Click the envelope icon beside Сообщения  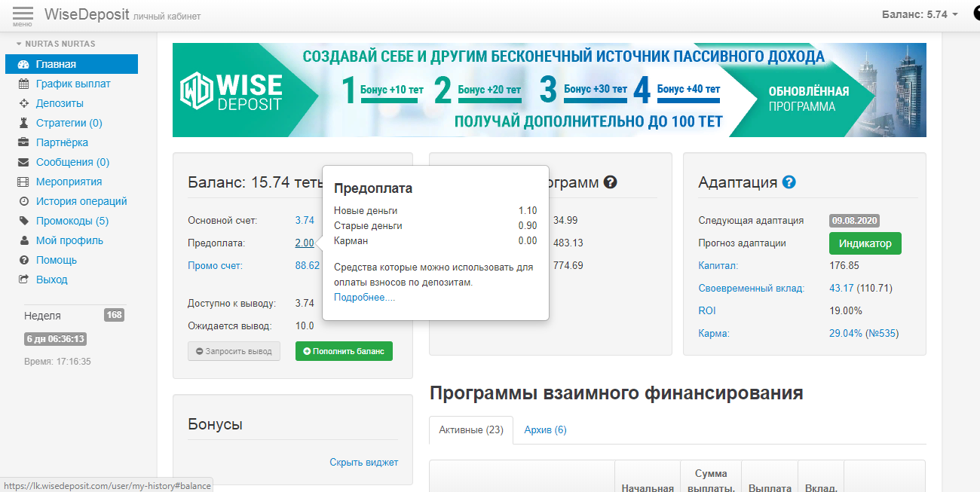pyautogui.click(x=23, y=162)
